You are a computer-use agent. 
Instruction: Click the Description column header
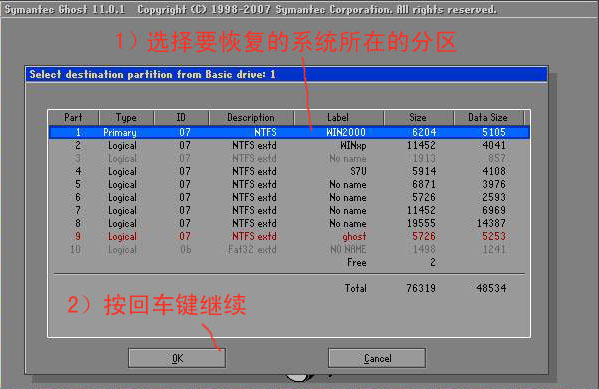pyautogui.click(x=251, y=118)
